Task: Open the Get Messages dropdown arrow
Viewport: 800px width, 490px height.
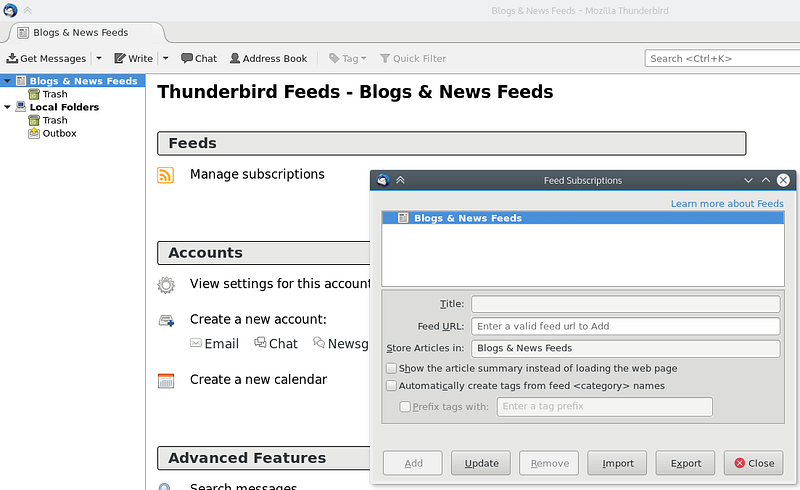Action: (99, 58)
